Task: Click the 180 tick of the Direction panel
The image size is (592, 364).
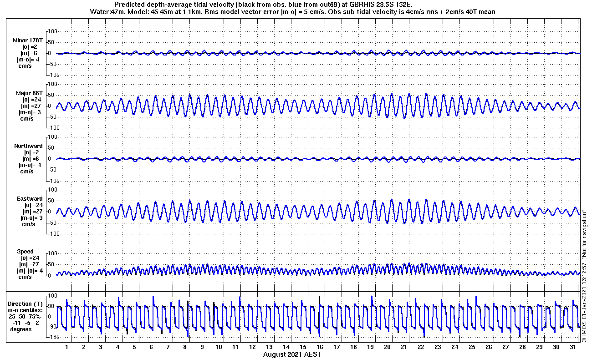Action: [52, 295]
